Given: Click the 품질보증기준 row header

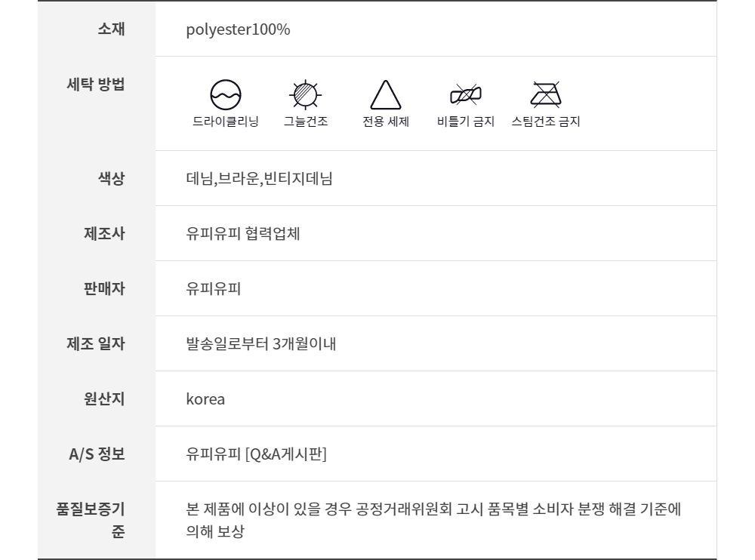Looking at the screenshot, I should click(x=91, y=520).
